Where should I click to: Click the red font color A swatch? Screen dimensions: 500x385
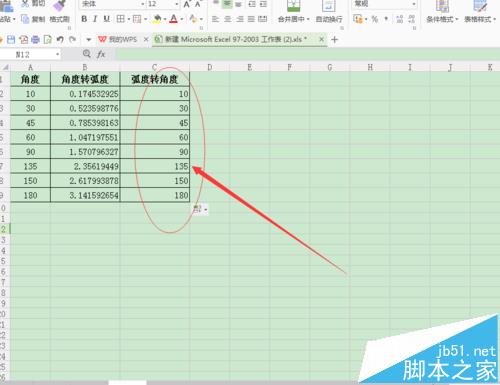point(173,19)
